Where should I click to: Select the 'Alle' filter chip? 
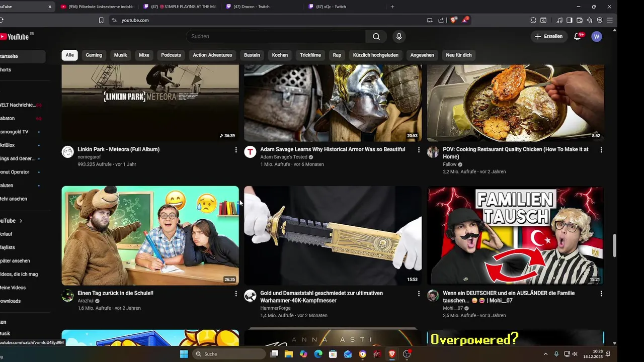[69, 55]
